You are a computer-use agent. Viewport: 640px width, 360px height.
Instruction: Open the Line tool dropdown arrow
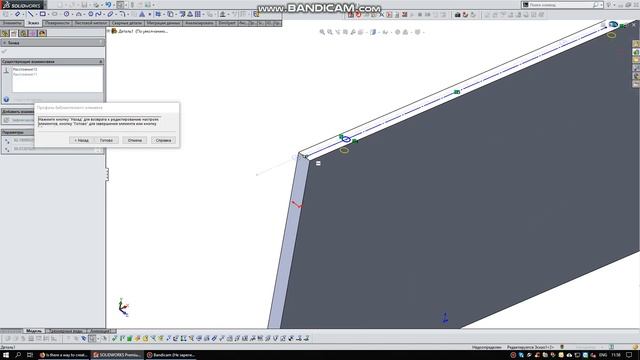coord(36,15)
